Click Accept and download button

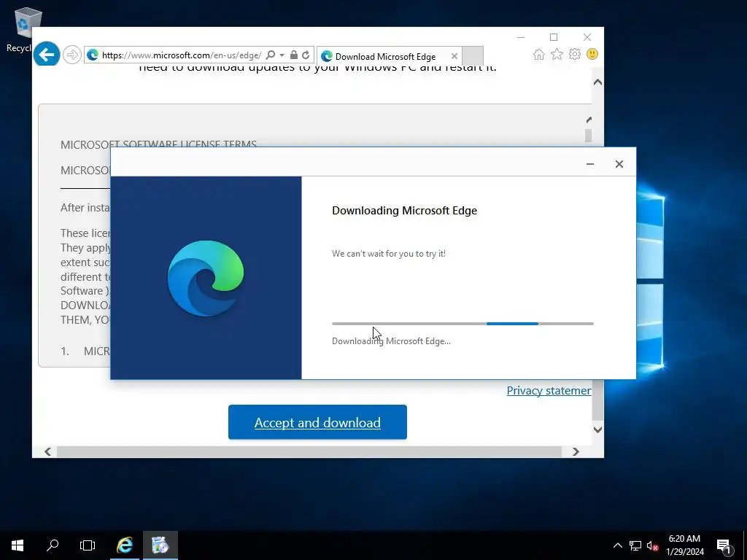[317, 422]
